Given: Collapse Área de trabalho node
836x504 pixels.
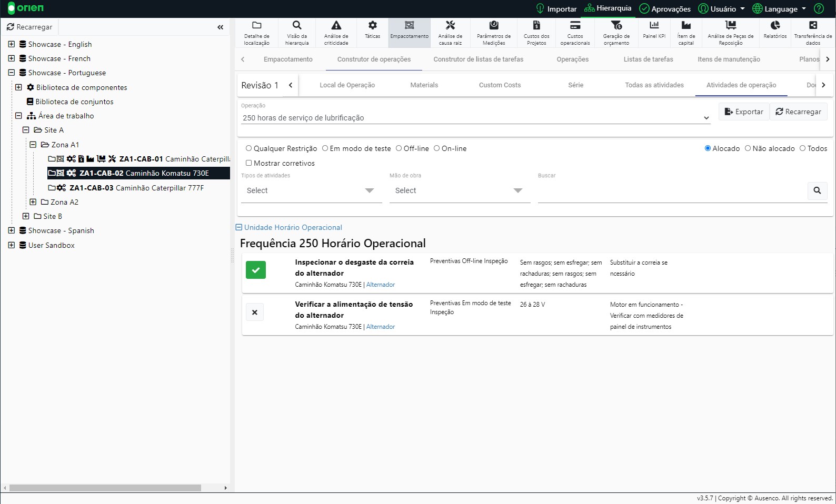Looking at the screenshot, I should pos(18,116).
